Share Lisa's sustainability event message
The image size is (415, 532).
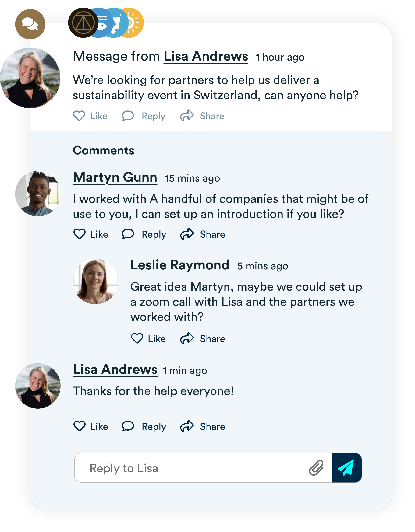pos(202,116)
